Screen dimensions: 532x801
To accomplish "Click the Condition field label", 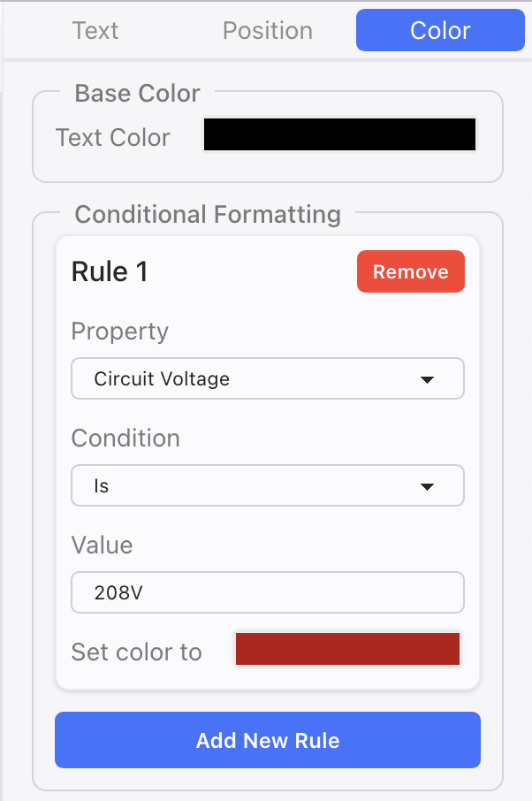I will click(x=125, y=439).
